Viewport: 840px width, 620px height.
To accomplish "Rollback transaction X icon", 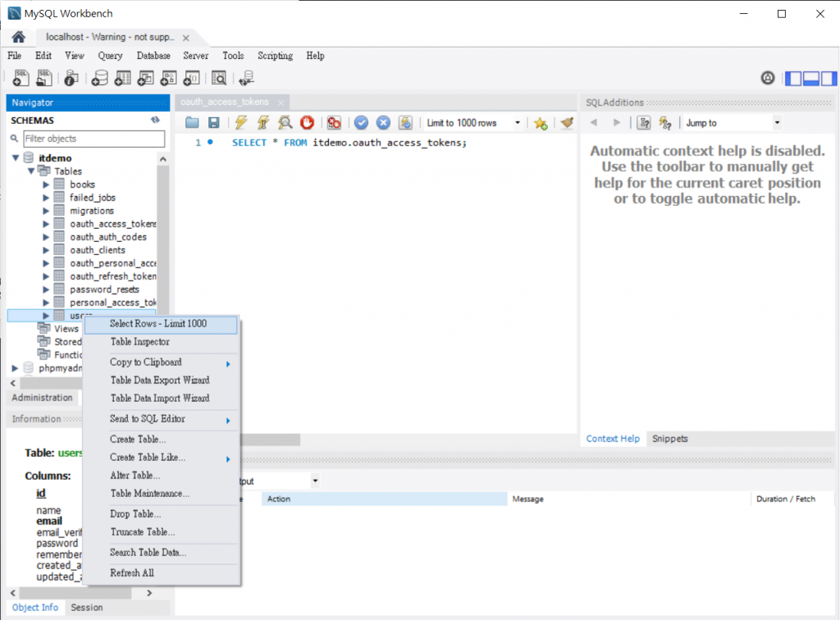I will tap(384, 123).
